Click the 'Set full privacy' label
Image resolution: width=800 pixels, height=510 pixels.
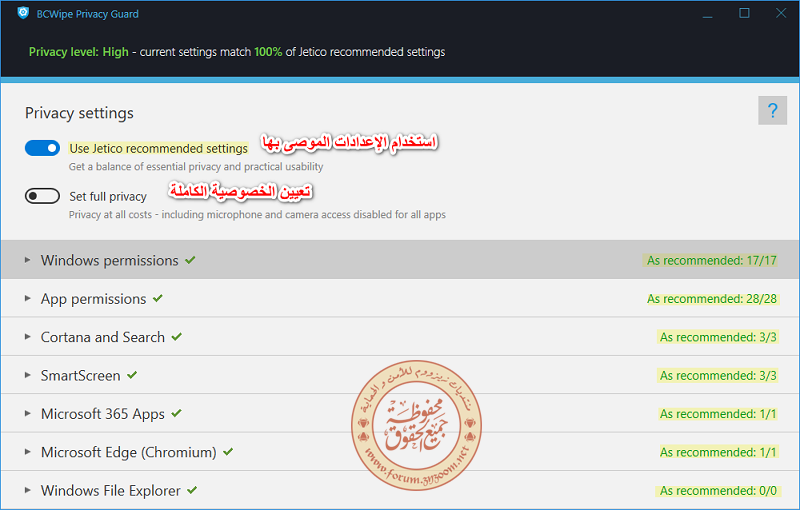pyautogui.click(x=108, y=196)
